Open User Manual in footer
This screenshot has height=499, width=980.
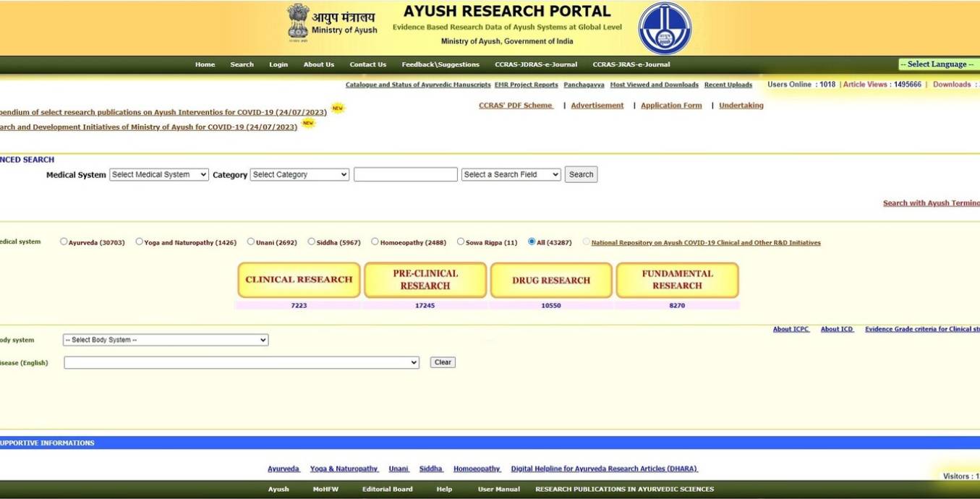[499, 490]
